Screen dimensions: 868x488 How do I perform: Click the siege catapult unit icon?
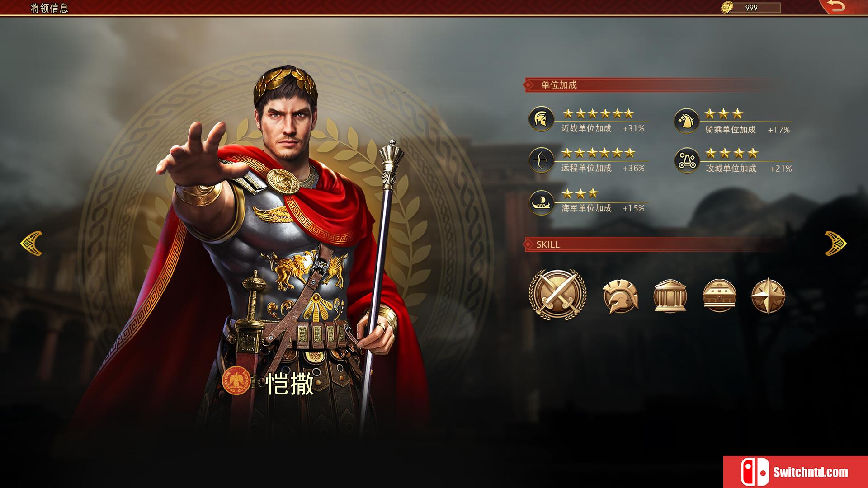tap(687, 160)
